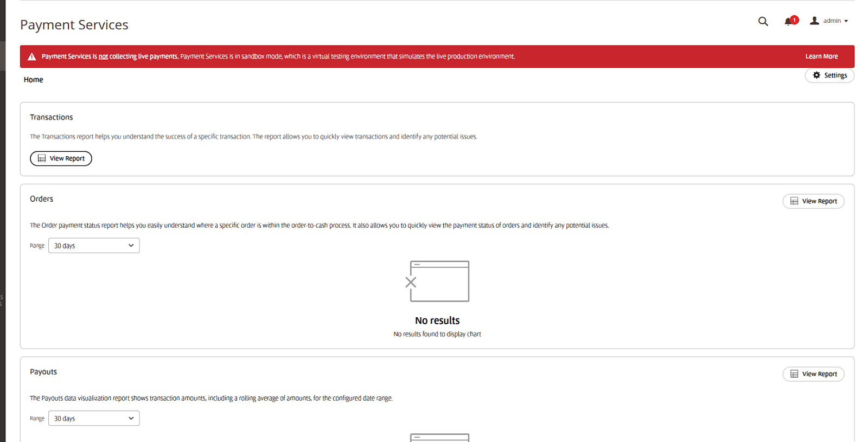
Task: Click the Orders empty chart placeholder icon
Action: pos(438,281)
